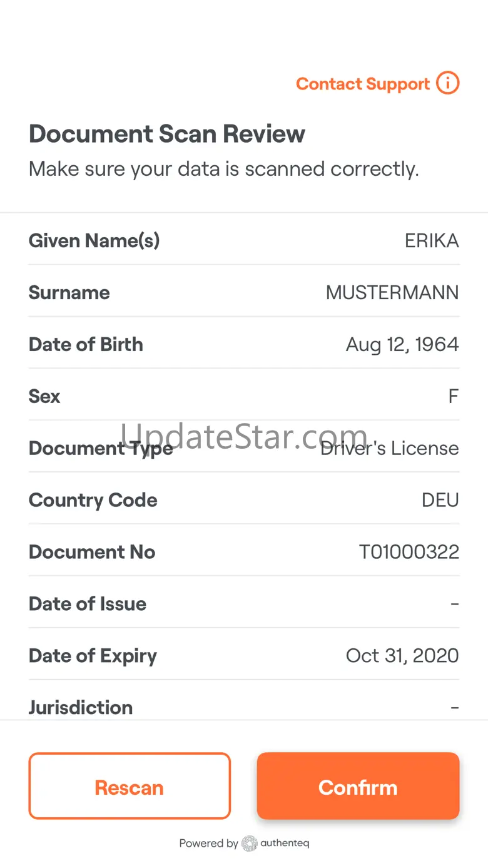Click the Jurisdiction label
488x868 pixels.
[81, 707]
